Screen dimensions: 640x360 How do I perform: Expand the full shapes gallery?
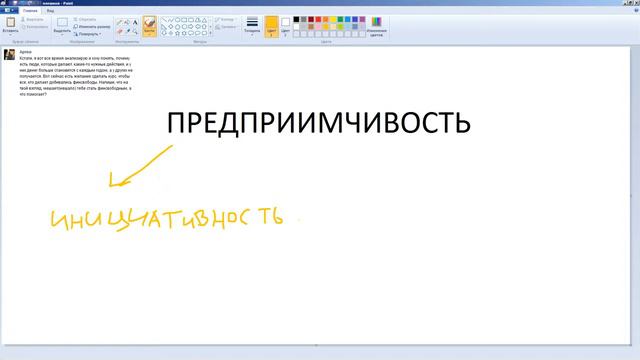211,33
